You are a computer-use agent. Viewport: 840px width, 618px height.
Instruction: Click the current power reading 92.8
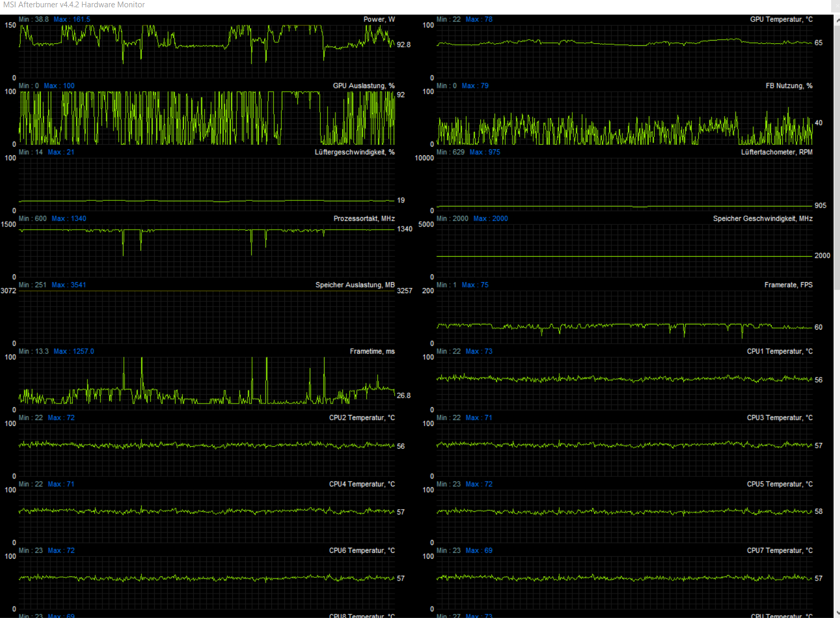(404, 45)
